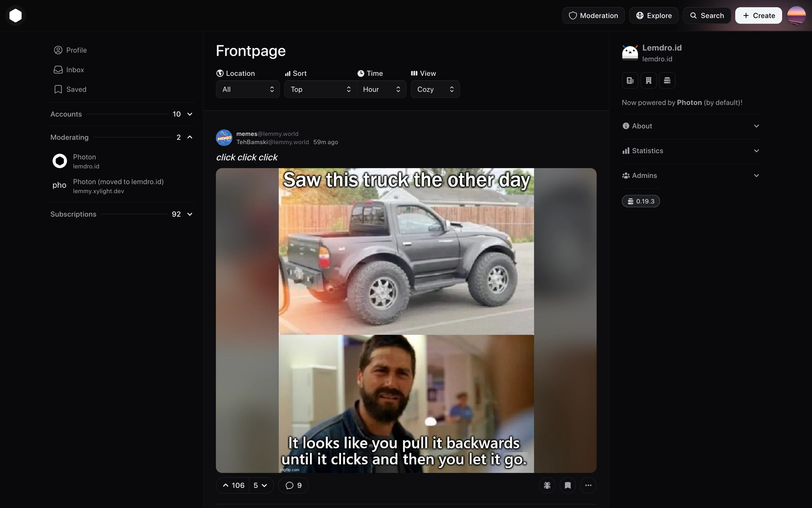Click the Lemdro.id site avatar

click(x=630, y=53)
